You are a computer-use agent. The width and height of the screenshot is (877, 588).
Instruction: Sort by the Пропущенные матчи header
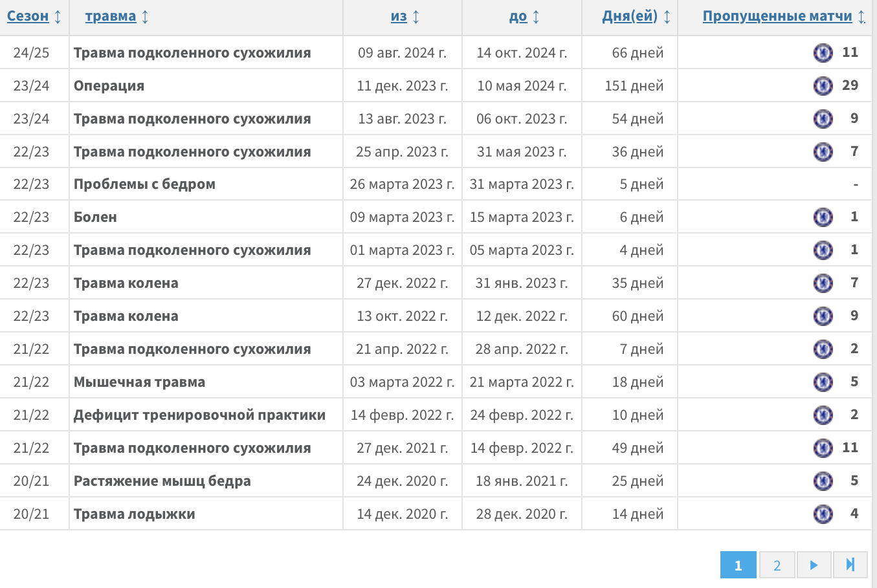(x=777, y=16)
